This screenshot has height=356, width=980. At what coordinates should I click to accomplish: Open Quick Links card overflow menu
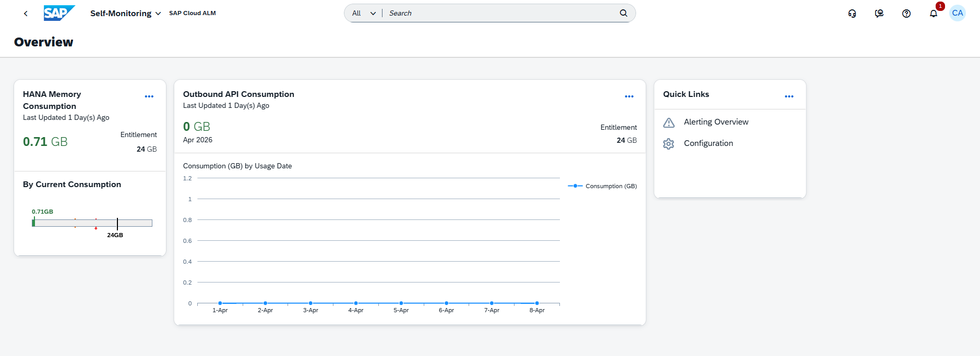click(789, 96)
